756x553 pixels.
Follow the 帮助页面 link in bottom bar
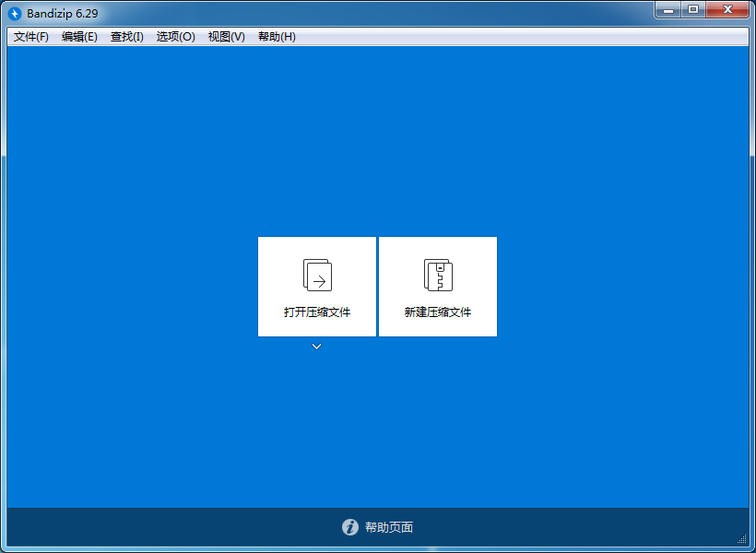(x=389, y=528)
